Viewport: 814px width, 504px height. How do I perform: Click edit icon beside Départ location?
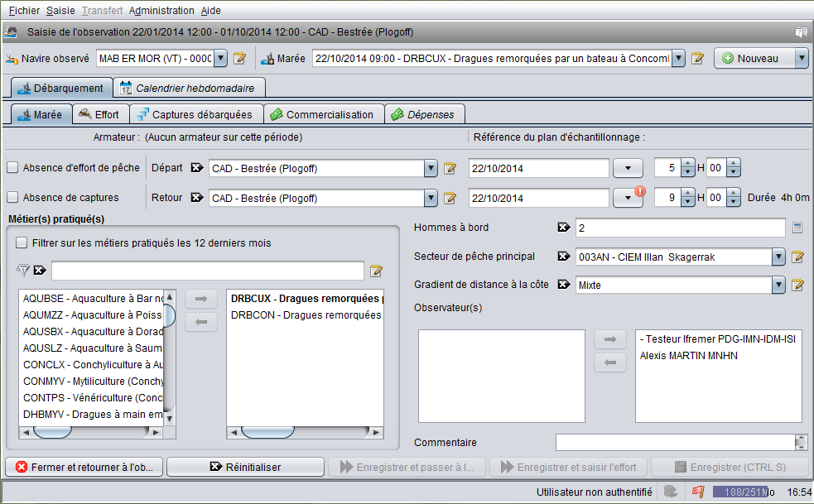click(450, 169)
